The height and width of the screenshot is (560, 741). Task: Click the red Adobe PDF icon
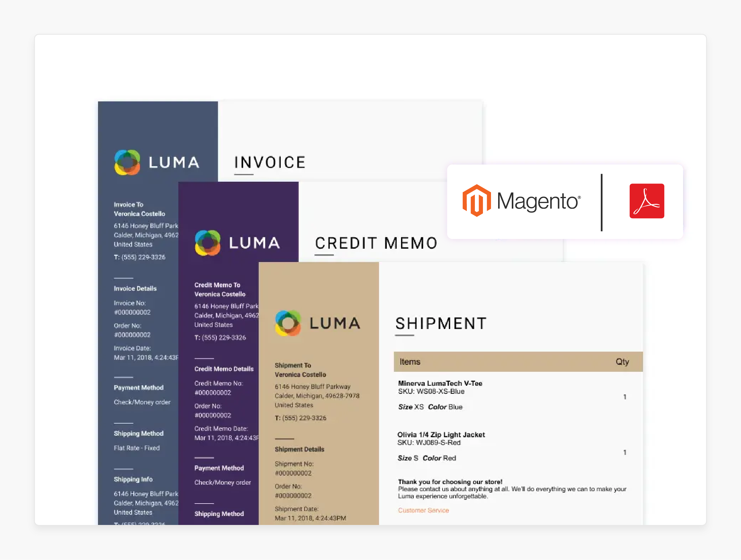646,201
